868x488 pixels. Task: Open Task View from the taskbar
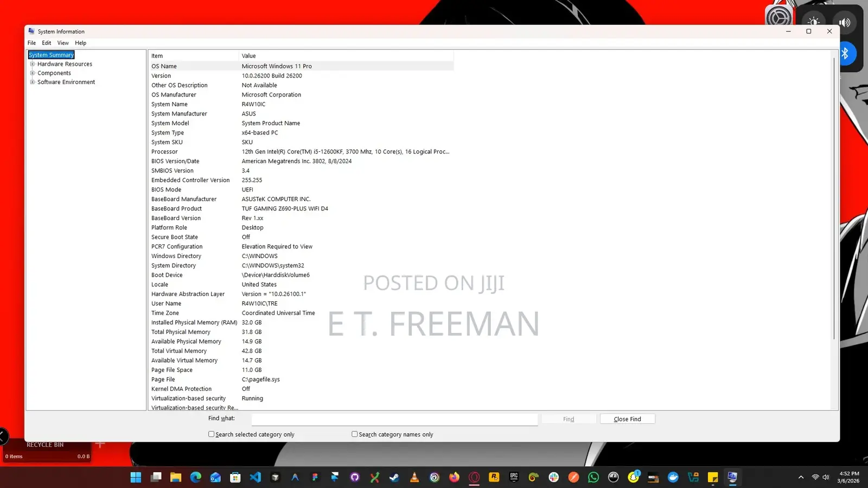pyautogui.click(x=156, y=477)
